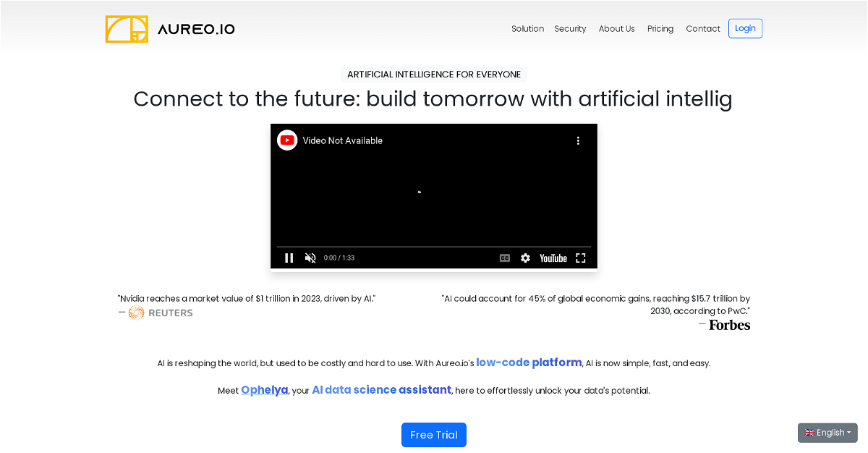Open the About Us page

[x=616, y=29]
